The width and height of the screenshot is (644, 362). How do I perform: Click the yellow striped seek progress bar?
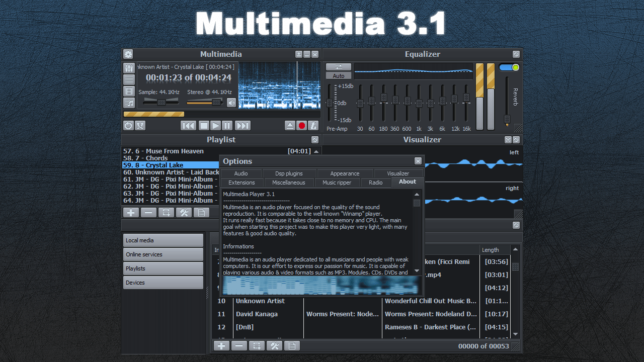click(154, 114)
